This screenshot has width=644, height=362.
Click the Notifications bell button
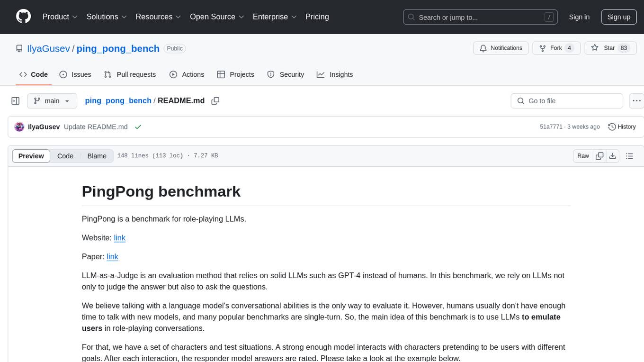click(501, 48)
